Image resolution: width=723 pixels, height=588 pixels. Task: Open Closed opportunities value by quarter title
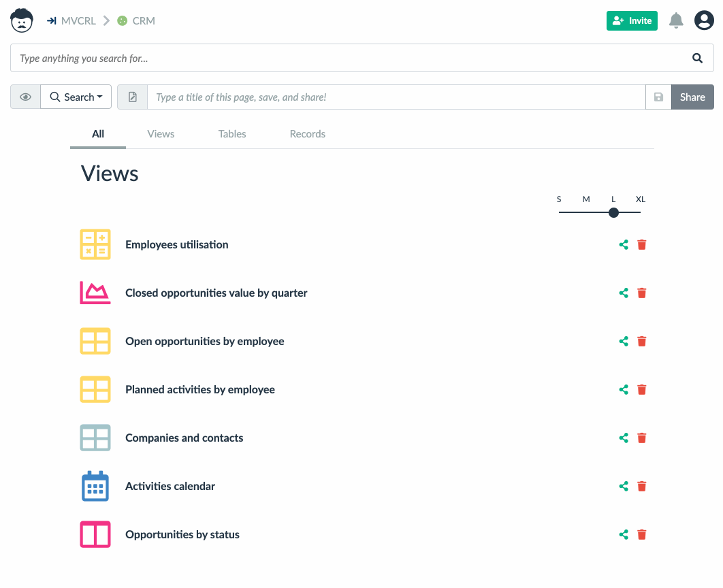(216, 293)
